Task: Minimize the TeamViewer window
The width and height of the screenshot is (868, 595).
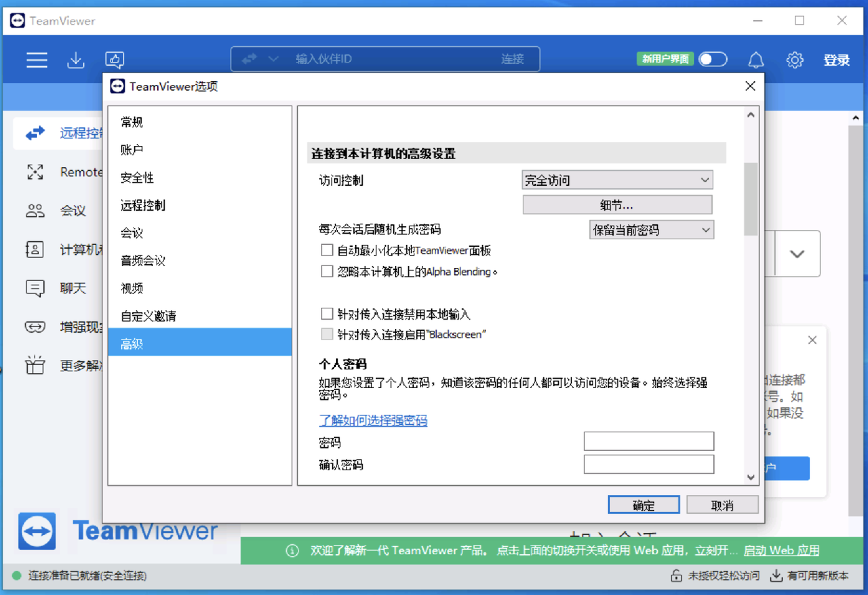Action: pos(758,21)
